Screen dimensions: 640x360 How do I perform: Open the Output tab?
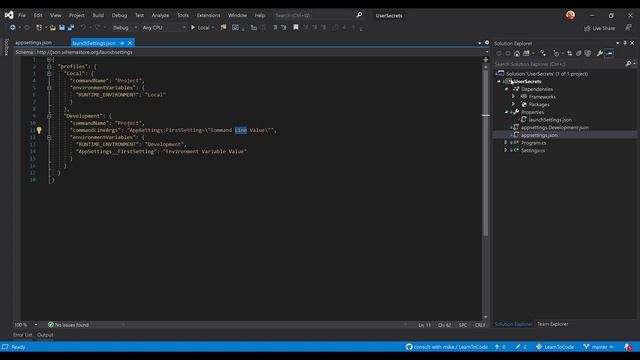click(x=45, y=335)
